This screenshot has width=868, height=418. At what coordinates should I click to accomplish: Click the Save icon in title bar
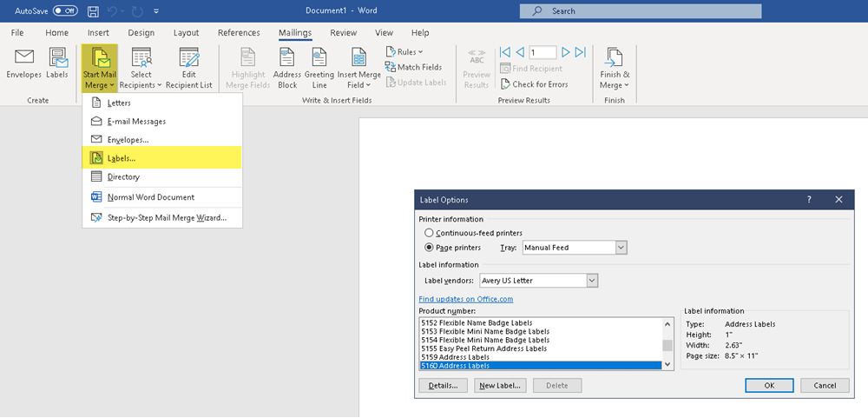pyautogui.click(x=93, y=11)
